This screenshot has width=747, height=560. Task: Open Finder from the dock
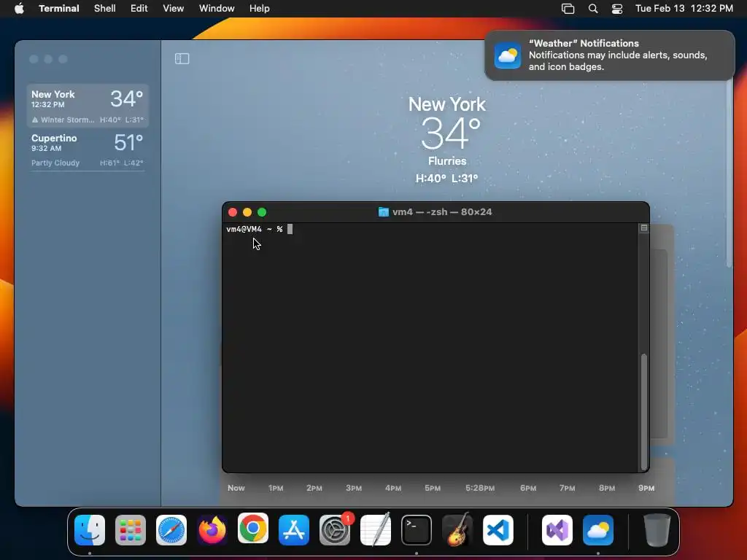[90, 529]
